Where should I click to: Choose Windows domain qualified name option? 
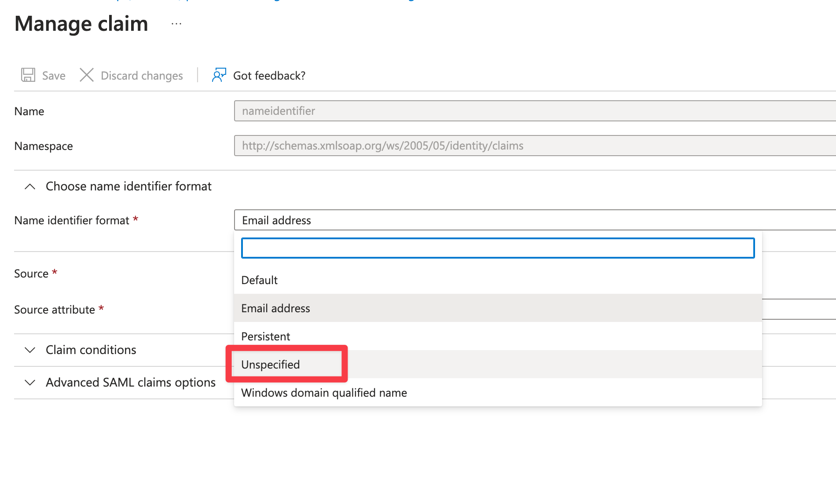click(324, 393)
